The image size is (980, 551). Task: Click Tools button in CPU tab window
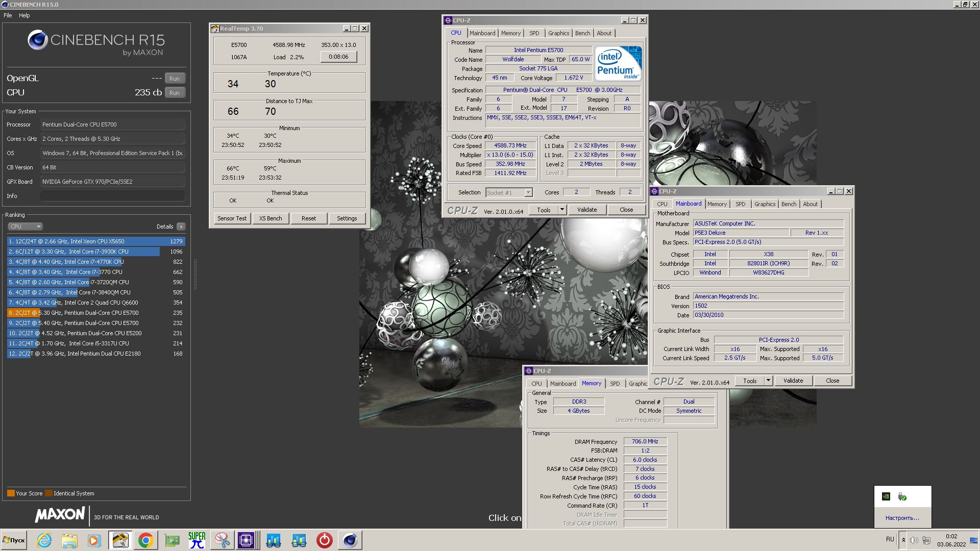tap(544, 210)
